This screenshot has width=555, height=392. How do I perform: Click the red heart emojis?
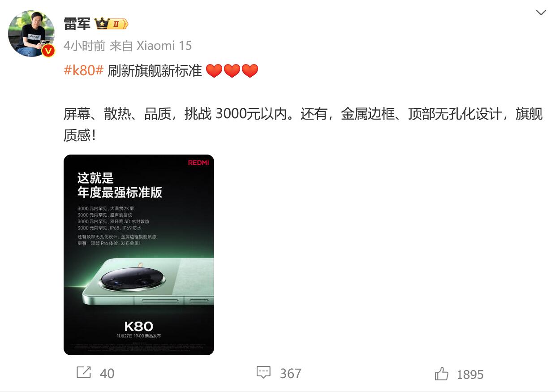232,71
